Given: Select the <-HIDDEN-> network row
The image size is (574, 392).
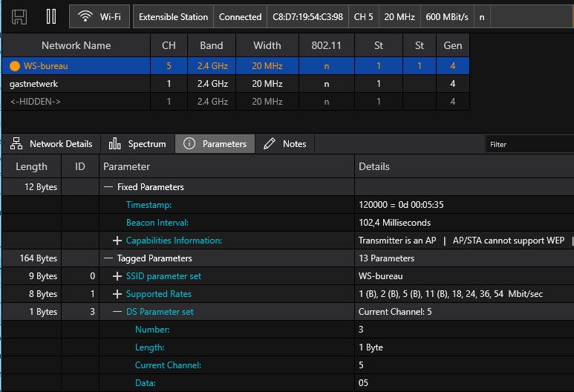Looking at the screenshot, I should pyautogui.click(x=236, y=102).
